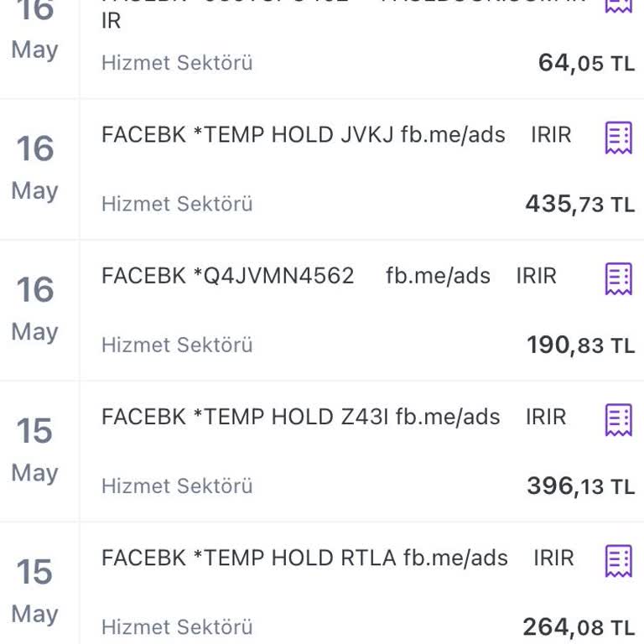Open FACEBK *TEMP HOLD JVKJ transaction title

coord(303,135)
